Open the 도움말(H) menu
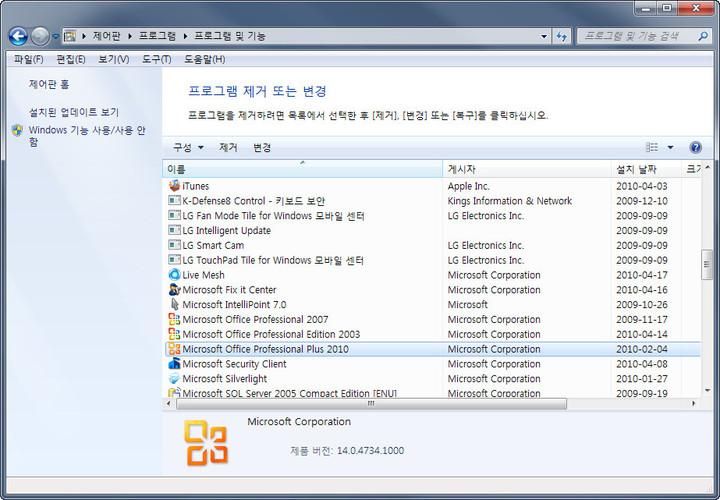Image resolution: width=720 pixels, height=500 pixels. pyautogui.click(x=204, y=59)
